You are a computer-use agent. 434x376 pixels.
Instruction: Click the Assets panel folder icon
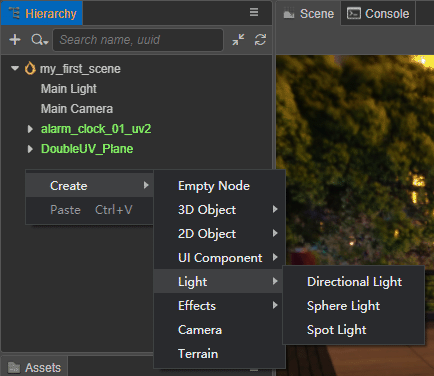tap(14, 367)
